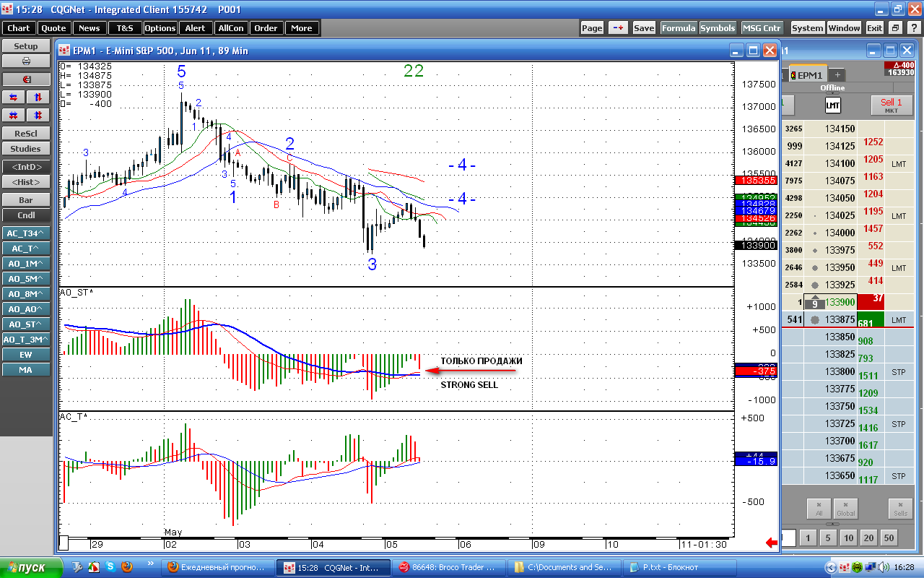Click the vertical red-blue arrows icon

pyautogui.click(x=38, y=97)
